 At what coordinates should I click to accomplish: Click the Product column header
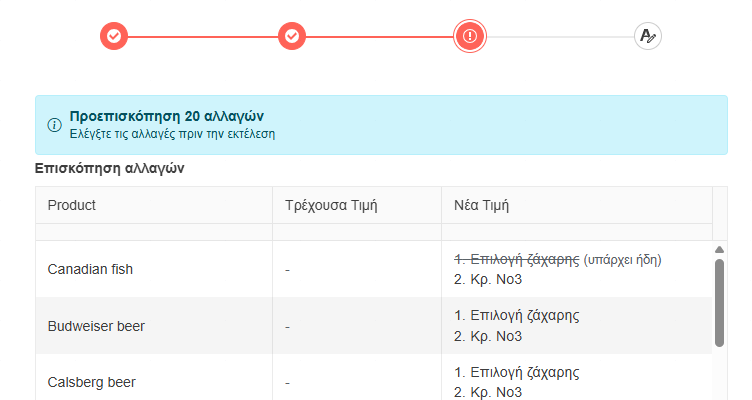click(72, 205)
